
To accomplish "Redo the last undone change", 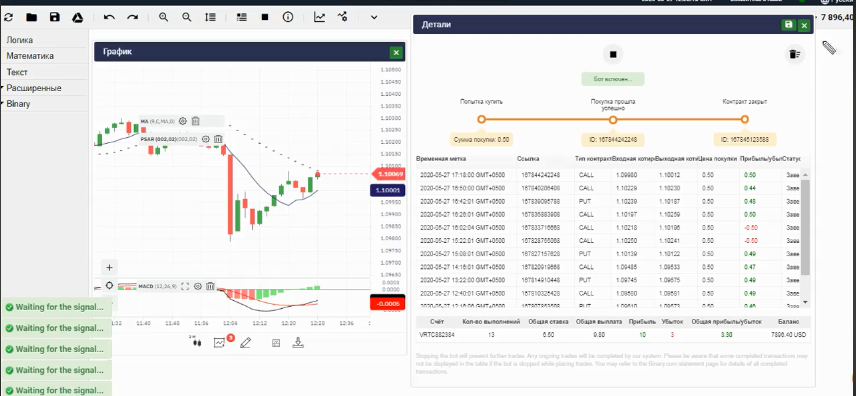I will 133,17.
